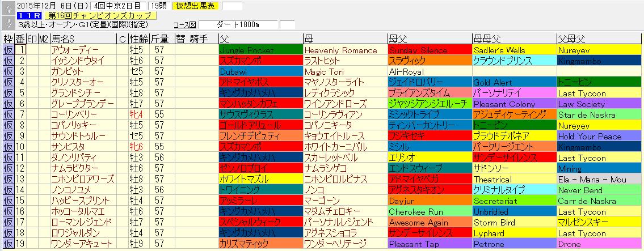644x251 pixels.
Task: Select horse ホッコータルマエ
Action: pyautogui.click(x=83, y=212)
